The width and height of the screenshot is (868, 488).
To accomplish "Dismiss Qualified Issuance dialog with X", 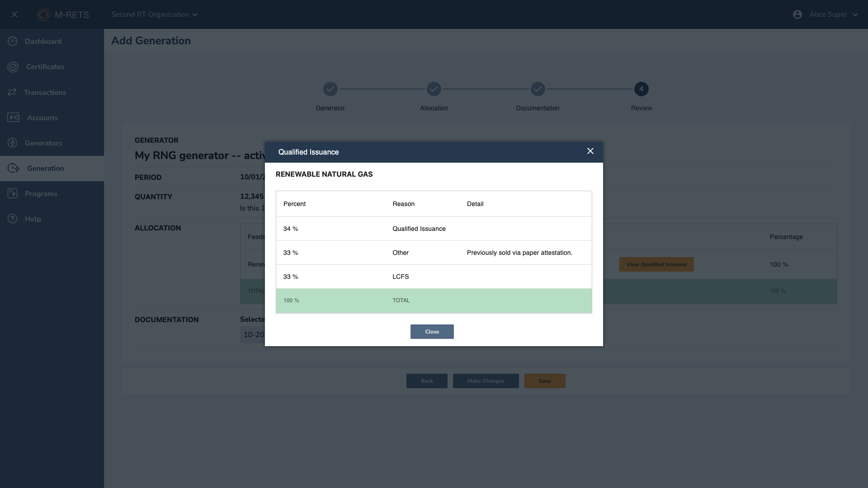I will click(590, 151).
